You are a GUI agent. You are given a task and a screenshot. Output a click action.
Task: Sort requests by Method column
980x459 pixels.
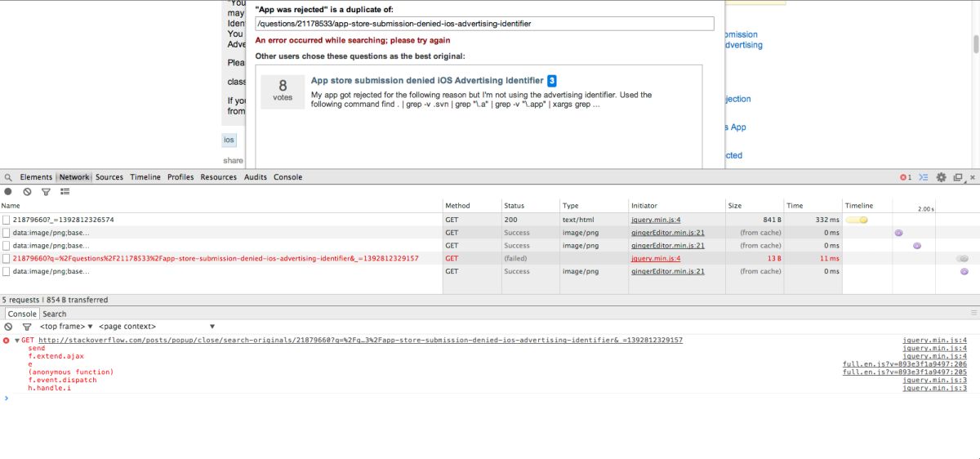[470, 206]
